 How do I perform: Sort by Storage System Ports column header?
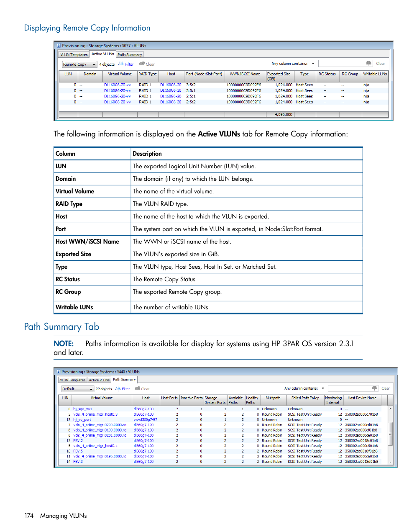coord(215,400)
